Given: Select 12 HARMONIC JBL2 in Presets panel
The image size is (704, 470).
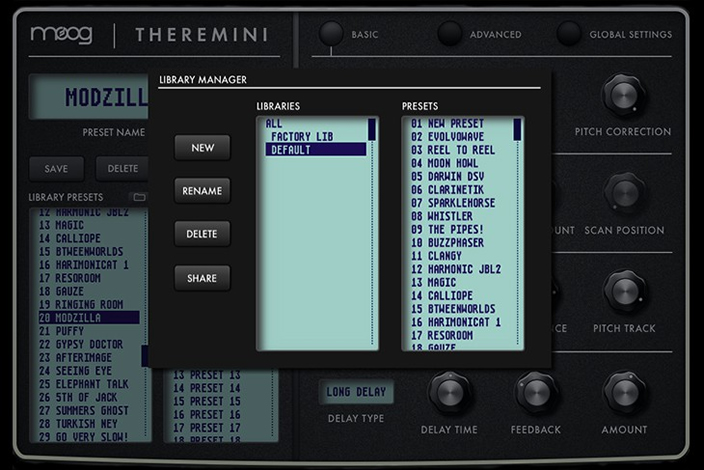Looking at the screenshot, I should [x=461, y=269].
